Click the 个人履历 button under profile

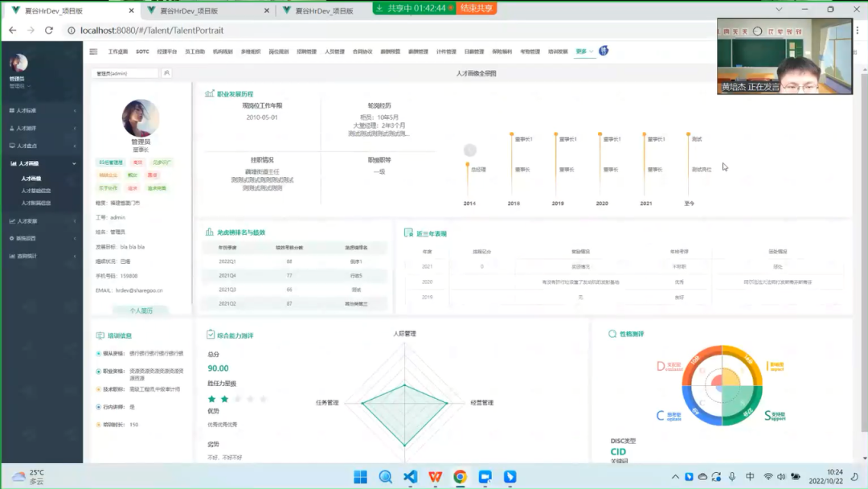tap(141, 310)
